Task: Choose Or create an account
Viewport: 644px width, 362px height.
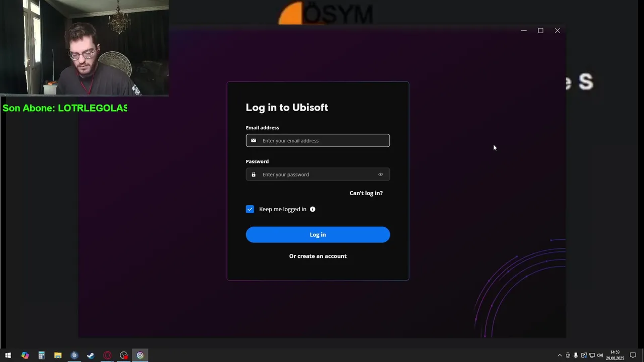Action: 317,256
